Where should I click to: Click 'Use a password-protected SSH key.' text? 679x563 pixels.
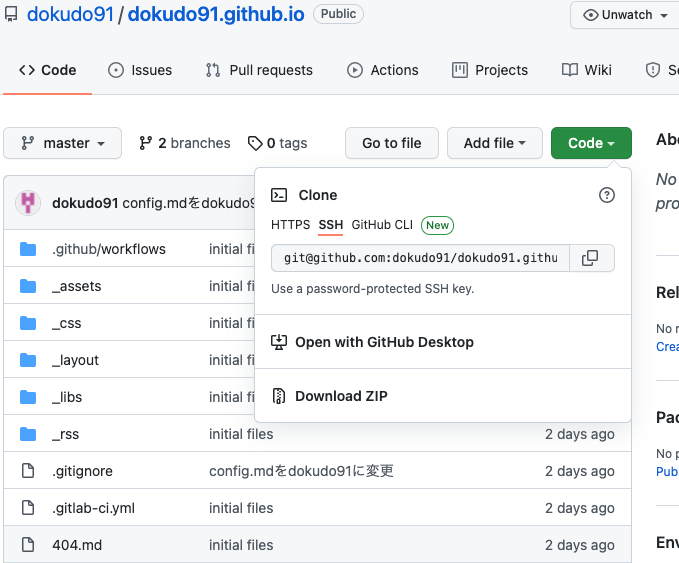(372, 288)
